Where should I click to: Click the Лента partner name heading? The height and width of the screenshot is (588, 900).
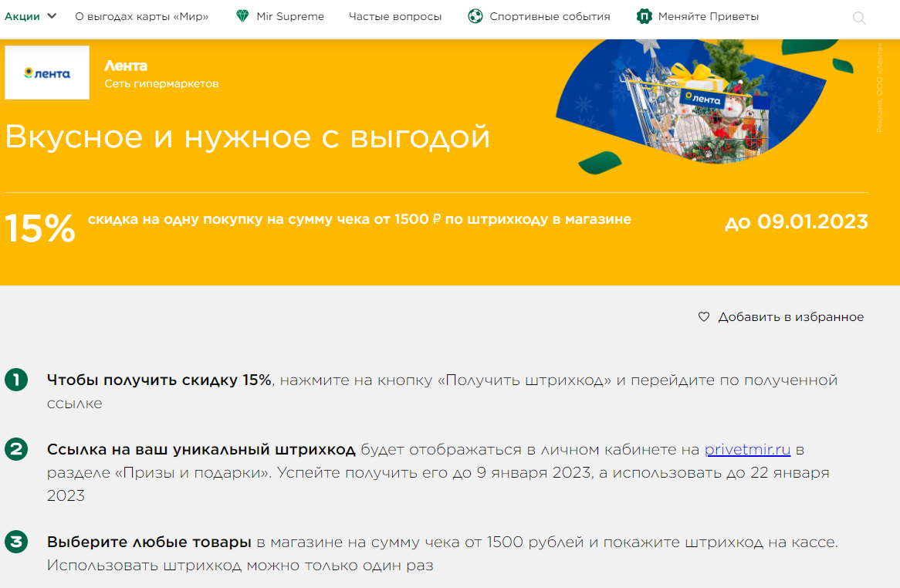126,66
